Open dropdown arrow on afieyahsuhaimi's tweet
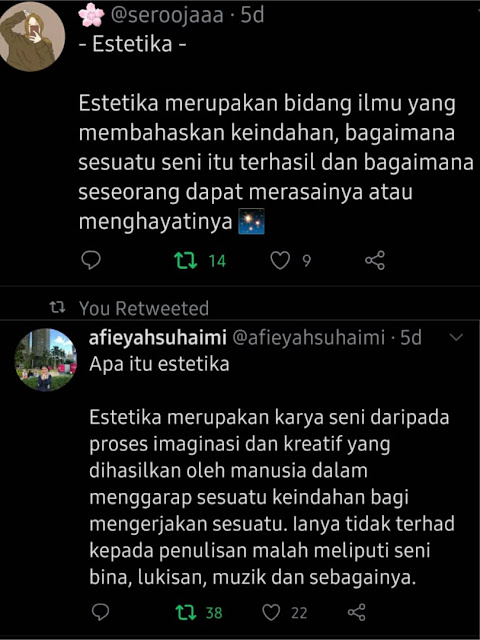Viewport: 480px width, 640px height. (455, 338)
